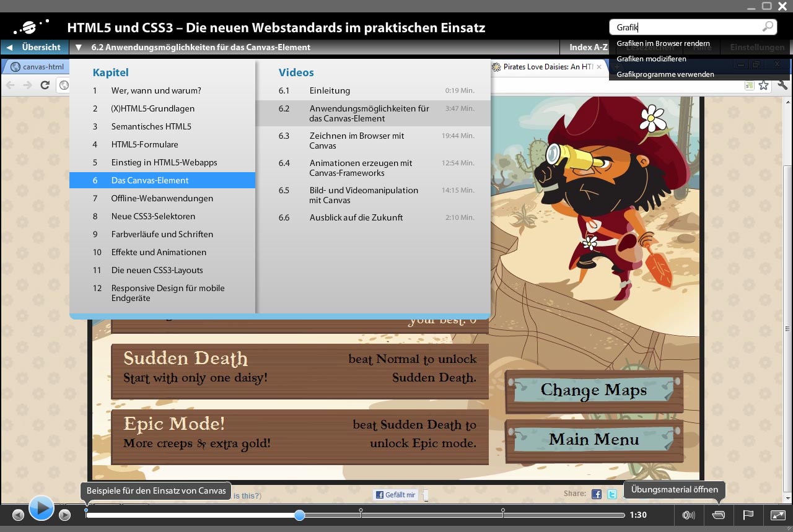The width and height of the screenshot is (793, 532).
Task: Click the search magnifier icon
Action: pyautogui.click(x=768, y=27)
